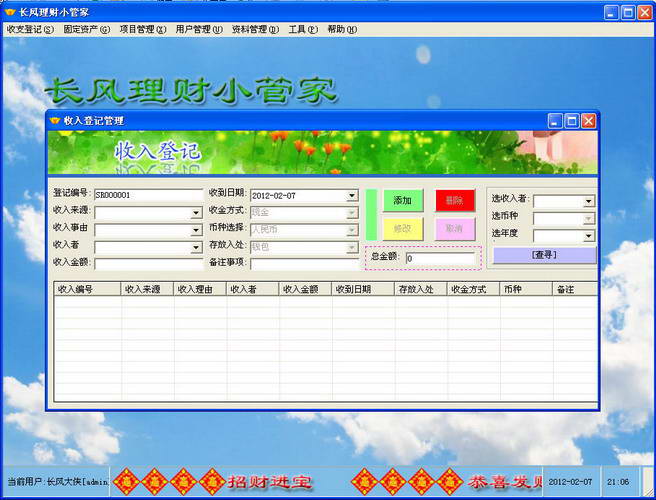Open the 工具 menu

[x=300, y=30]
